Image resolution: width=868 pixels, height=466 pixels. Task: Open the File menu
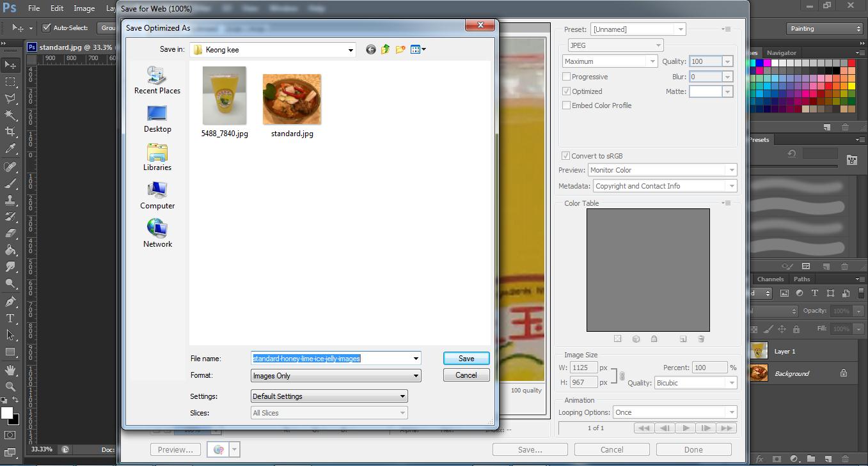click(x=34, y=8)
